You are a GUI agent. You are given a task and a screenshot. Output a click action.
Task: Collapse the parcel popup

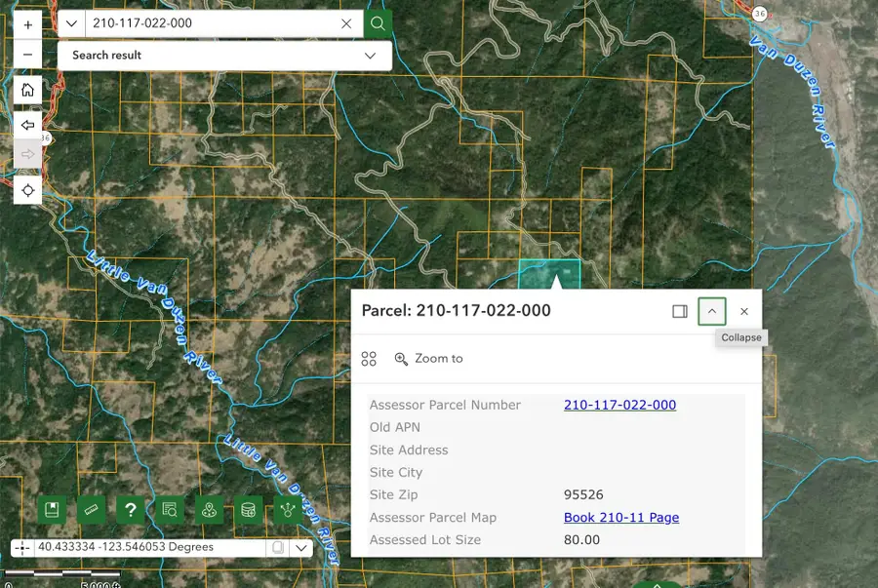pyautogui.click(x=712, y=312)
